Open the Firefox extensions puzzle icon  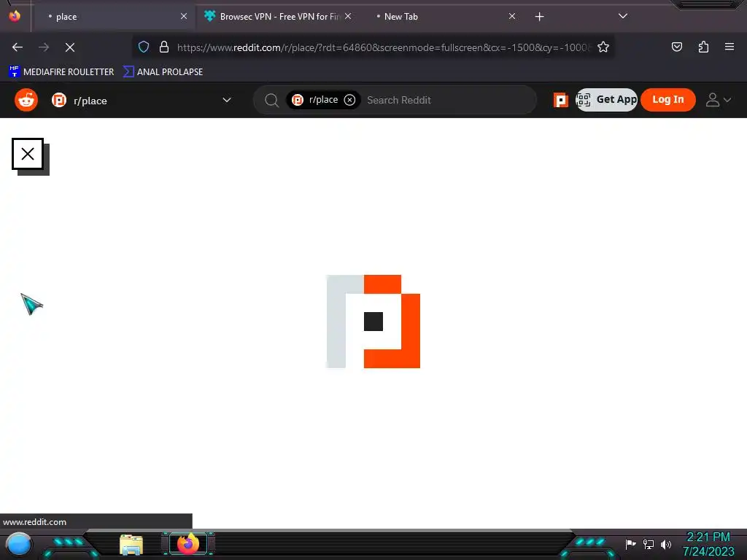[x=703, y=47]
